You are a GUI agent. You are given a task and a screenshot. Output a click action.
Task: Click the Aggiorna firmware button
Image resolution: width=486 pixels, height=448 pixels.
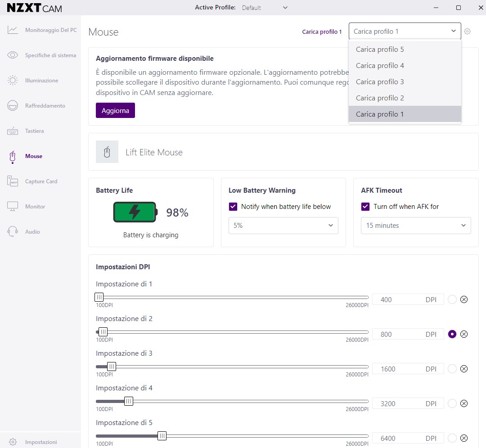pyautogui.click(x=115, y=110)
